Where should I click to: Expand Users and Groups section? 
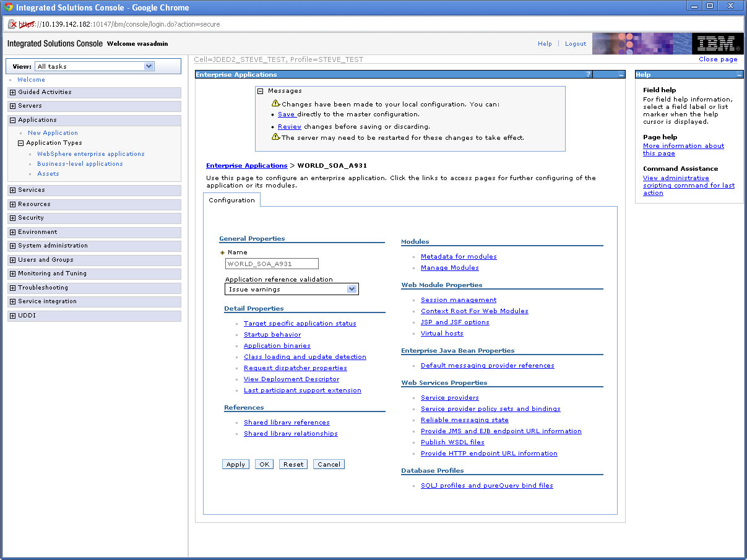pyautogui.click(x=13, y=260)
